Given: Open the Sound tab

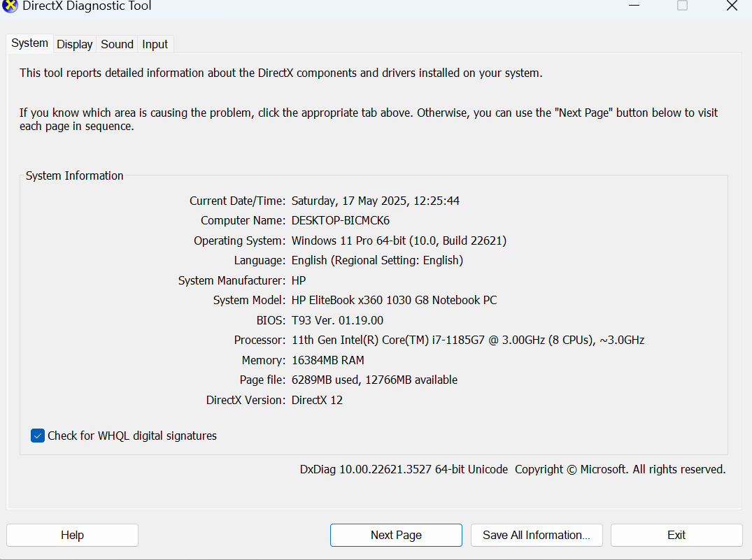Looking at the screenshot, I should tap(117, 44).
